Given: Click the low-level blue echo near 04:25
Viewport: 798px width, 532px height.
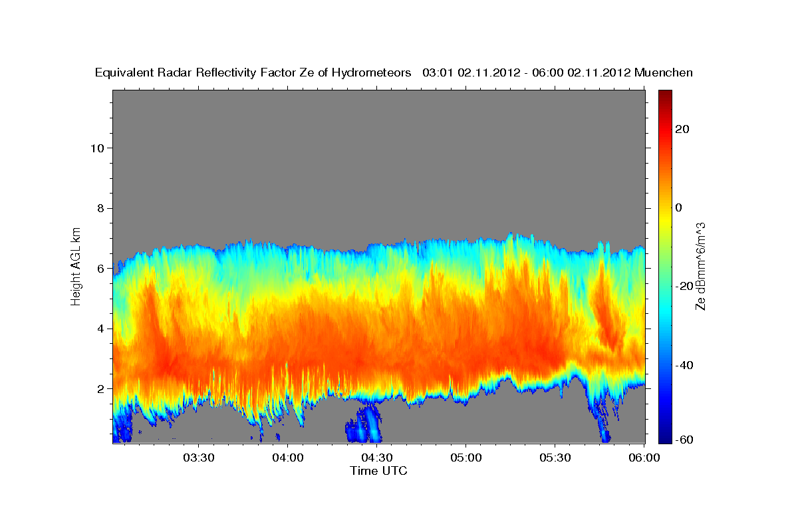Looking at the screenshot, I should coord(364,424).
